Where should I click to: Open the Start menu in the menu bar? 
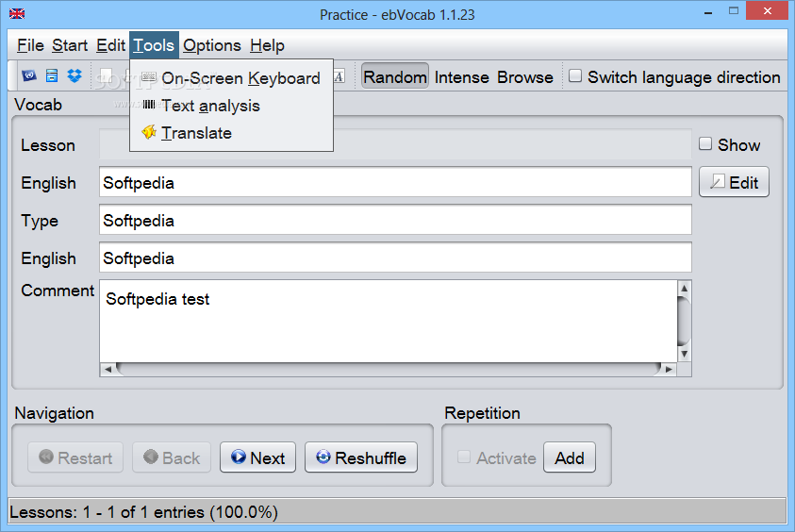point(70,45)
